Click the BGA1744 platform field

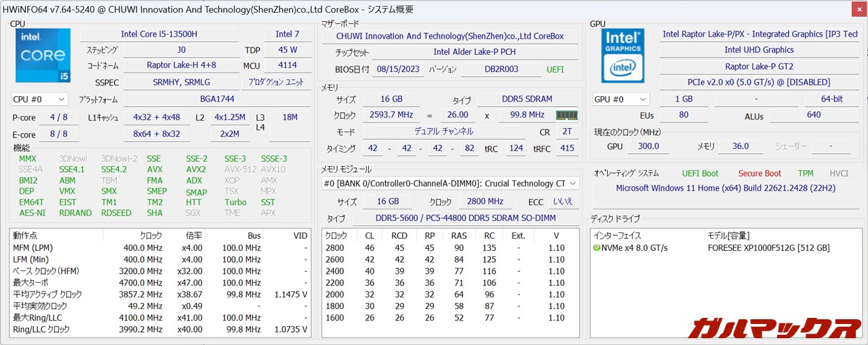[x=218, y=99]
